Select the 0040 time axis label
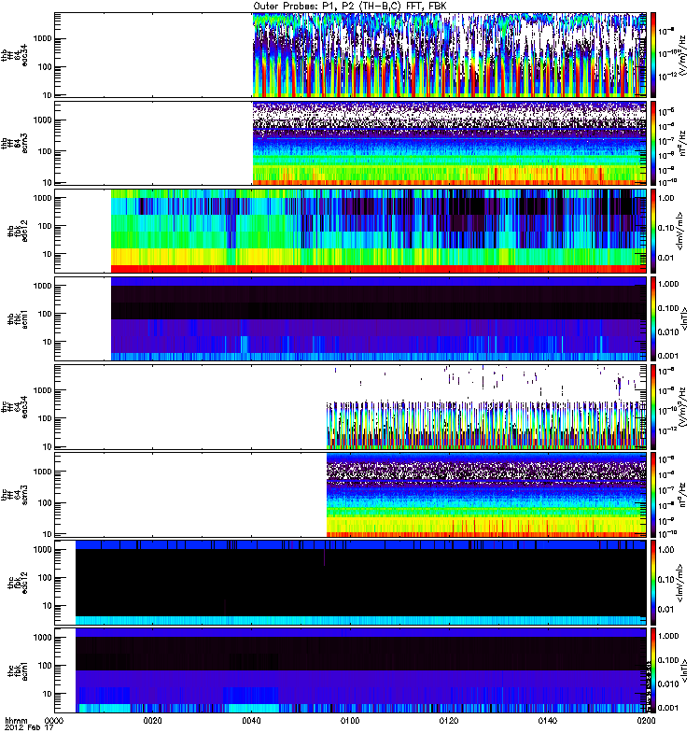 (252, 722)
